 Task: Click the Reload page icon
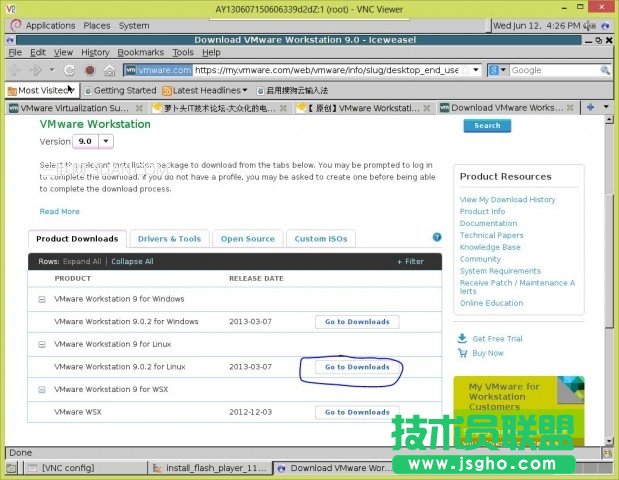[x=69, y=70]
